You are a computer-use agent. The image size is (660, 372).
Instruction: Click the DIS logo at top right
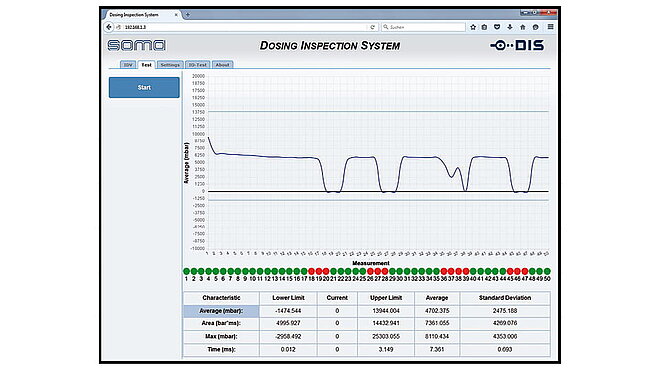(x=517, y=45)
